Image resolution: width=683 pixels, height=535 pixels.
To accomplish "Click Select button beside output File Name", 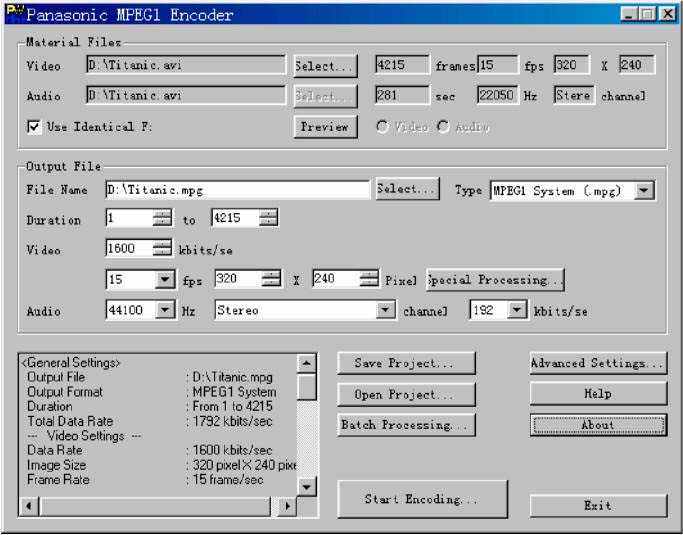I will tap(407, 189).
